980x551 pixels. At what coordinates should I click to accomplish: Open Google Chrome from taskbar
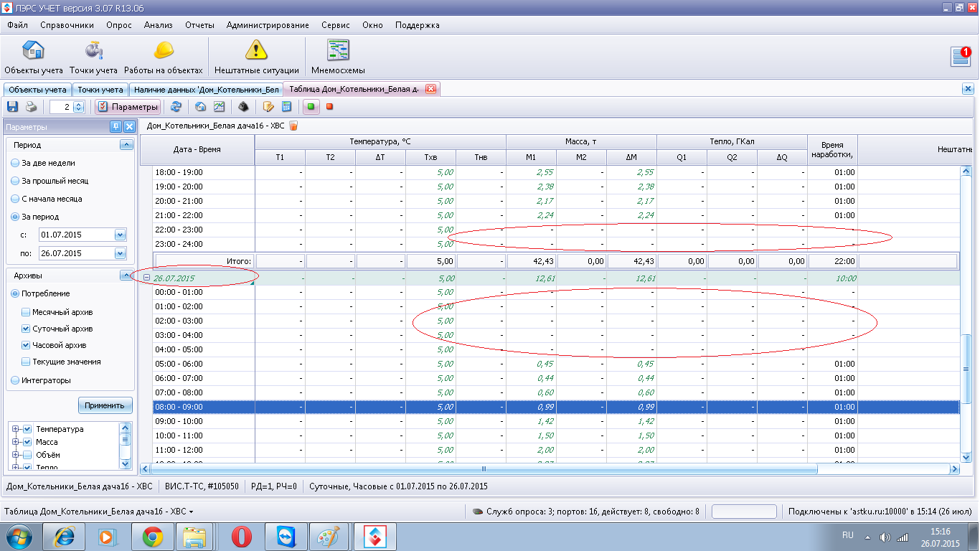tap(151, 537)
